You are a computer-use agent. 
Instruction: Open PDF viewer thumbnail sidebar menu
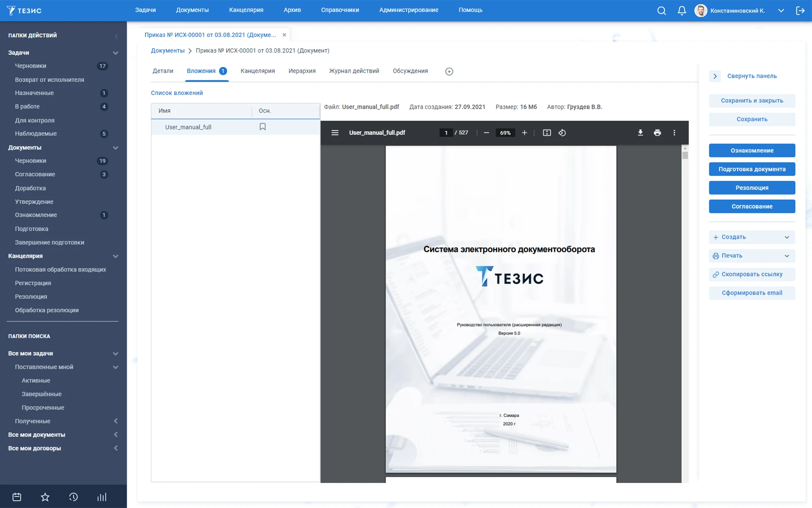click(x=335, y=133)
